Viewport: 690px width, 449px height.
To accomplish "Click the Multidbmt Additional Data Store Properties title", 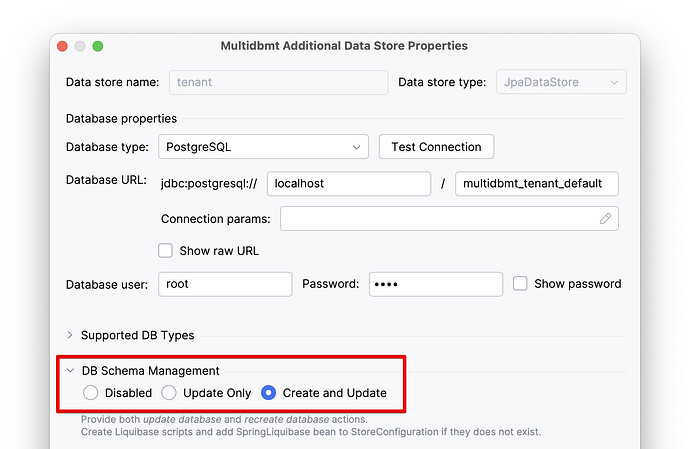I will [x=344, y=46].
